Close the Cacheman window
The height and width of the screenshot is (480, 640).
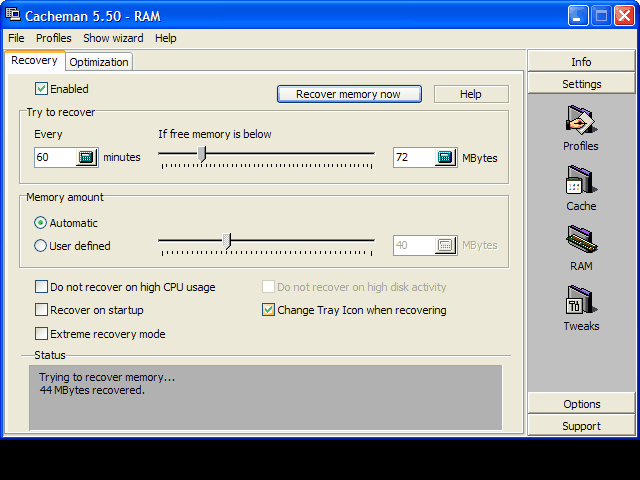click(x=624, y=16)
